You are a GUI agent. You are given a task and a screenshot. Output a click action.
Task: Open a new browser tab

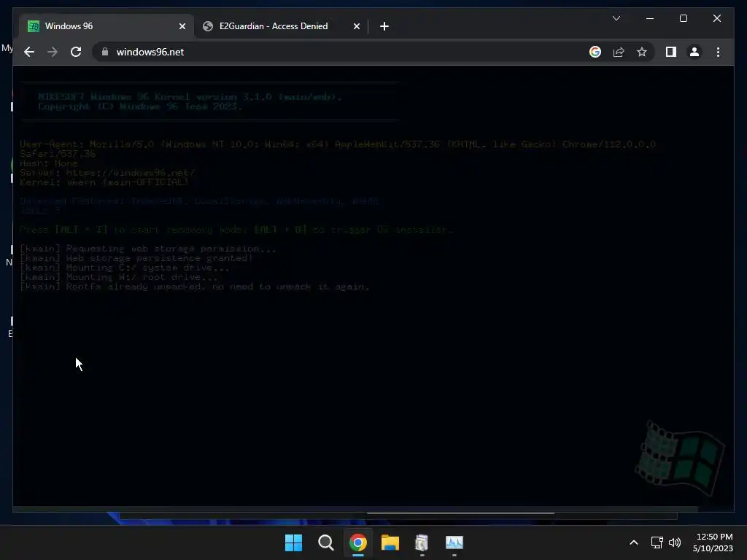(384, 26)
